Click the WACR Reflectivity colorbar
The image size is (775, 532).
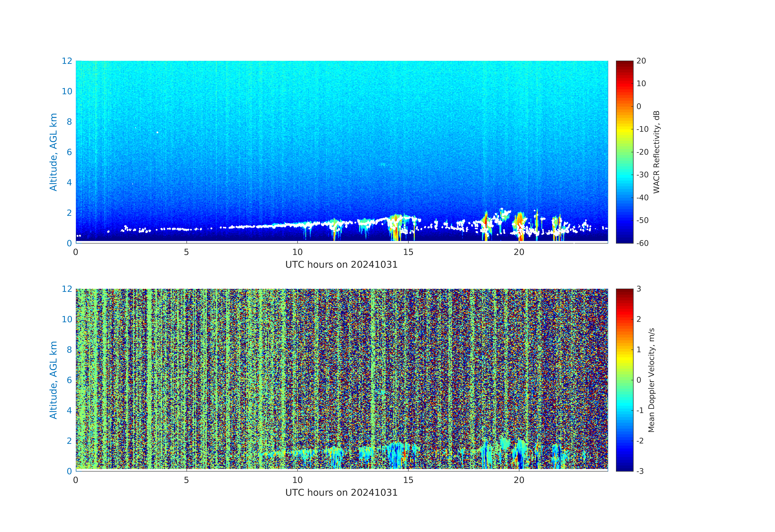pyautogui.click(x=624, y=152)
